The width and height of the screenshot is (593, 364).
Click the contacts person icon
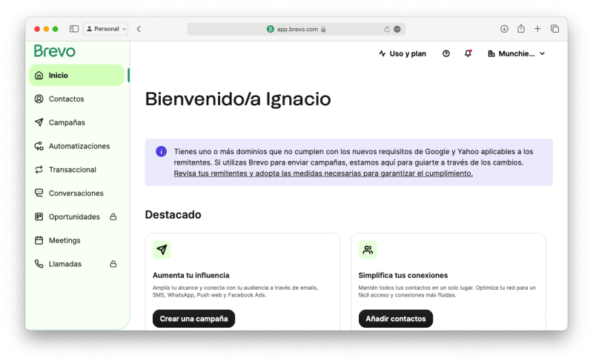click(39, 99)
